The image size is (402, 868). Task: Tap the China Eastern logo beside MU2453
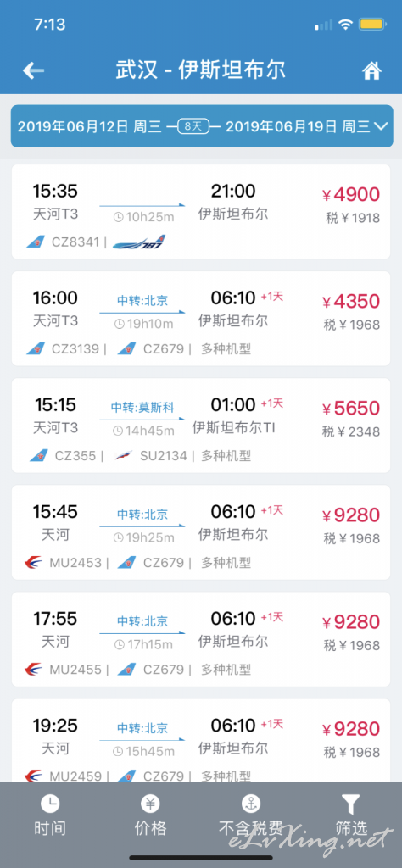[34, 563]
